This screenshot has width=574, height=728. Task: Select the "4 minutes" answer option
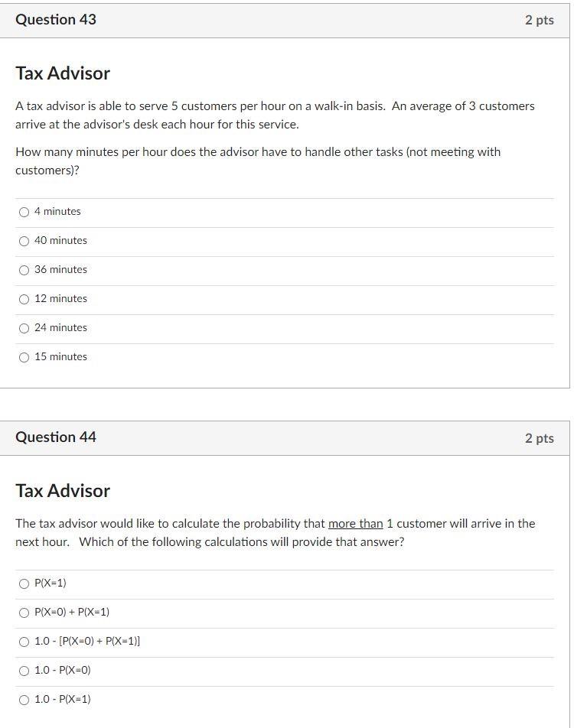(x=24, y=211)
